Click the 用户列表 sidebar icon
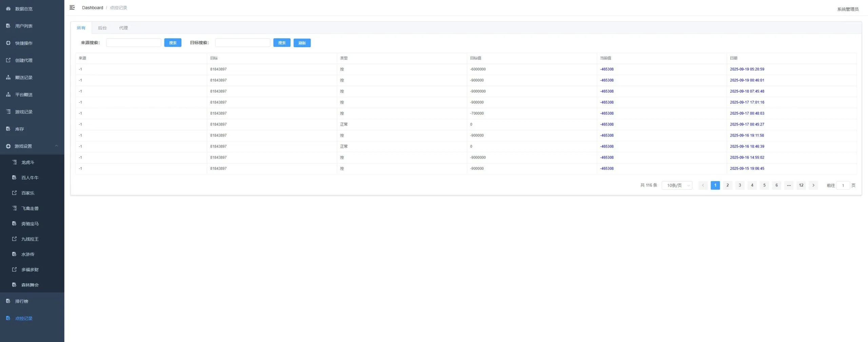The width and height of the screenshot is (868, 342). coord(8,26)
